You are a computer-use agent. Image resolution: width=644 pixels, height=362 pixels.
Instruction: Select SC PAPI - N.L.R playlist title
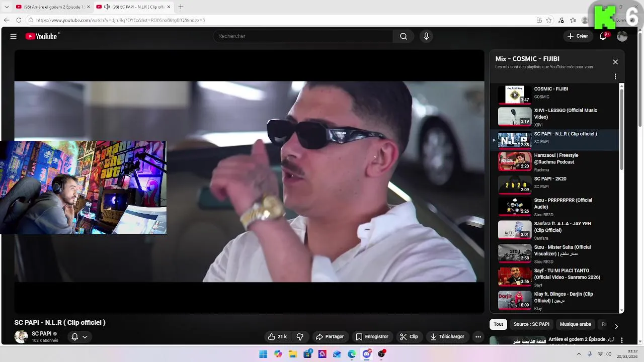click(x=566, y=134)
